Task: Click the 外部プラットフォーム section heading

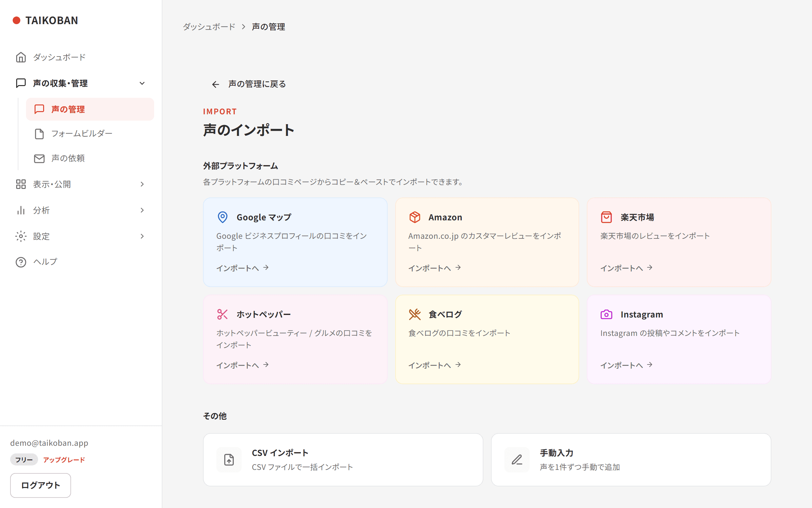Action: point(240,166)
